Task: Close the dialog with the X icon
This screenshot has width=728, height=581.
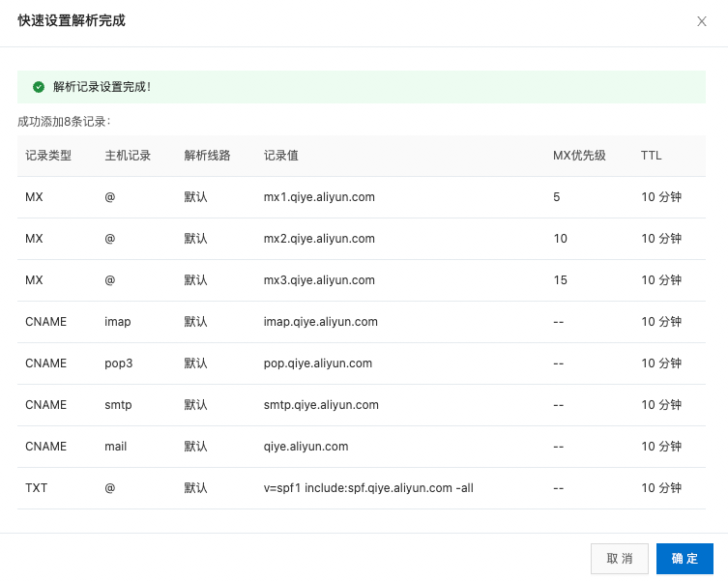Action: (702, 21)
